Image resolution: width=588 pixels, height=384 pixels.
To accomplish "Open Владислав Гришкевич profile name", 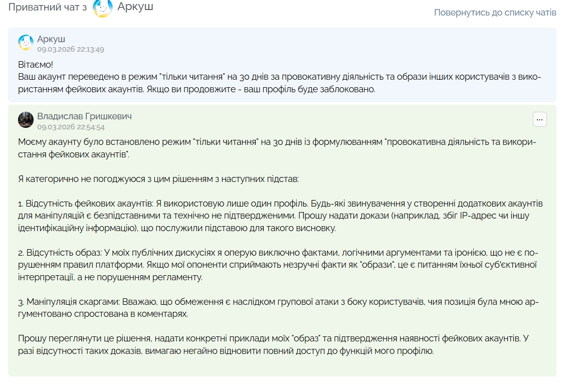I will (x=84, y=116).
